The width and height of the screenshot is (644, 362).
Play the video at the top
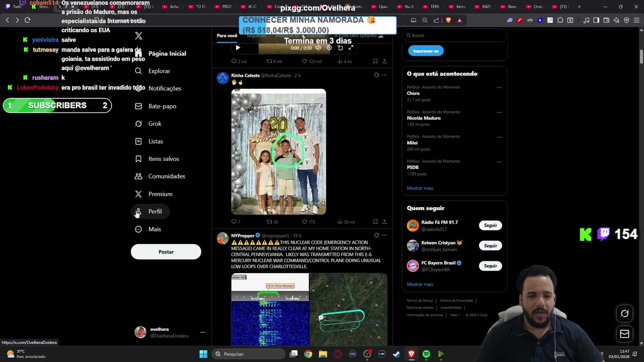pos(238,48)
